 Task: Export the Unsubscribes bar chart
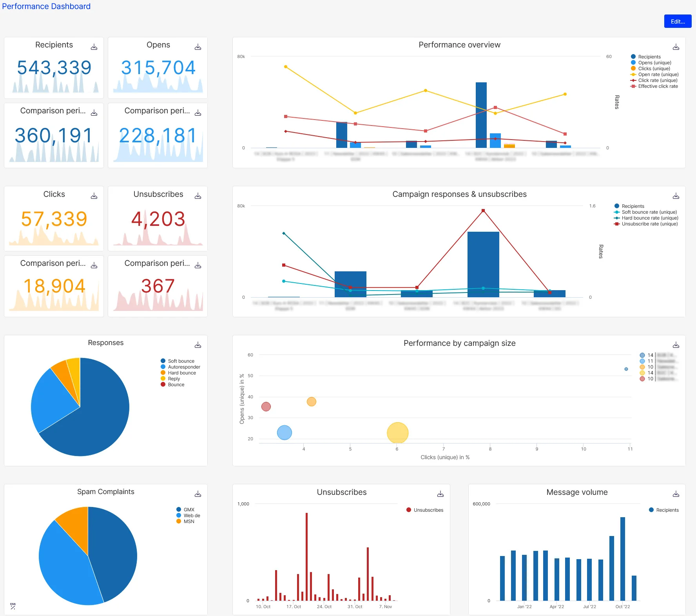click(440, 494)
